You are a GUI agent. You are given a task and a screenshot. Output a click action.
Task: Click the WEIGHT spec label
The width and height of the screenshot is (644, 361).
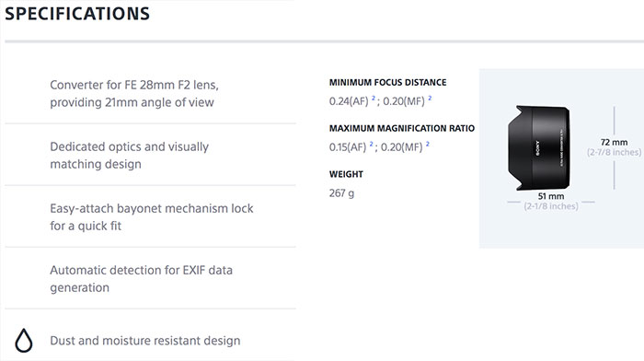346,174
